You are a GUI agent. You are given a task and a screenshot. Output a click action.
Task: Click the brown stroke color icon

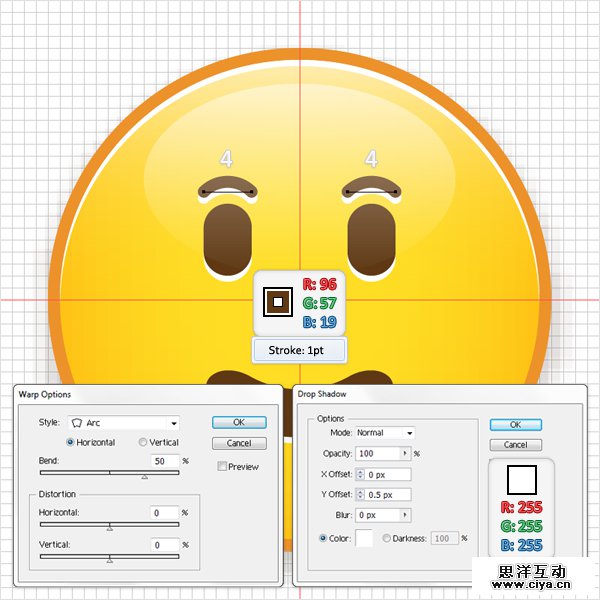click(x=277, y=300)
